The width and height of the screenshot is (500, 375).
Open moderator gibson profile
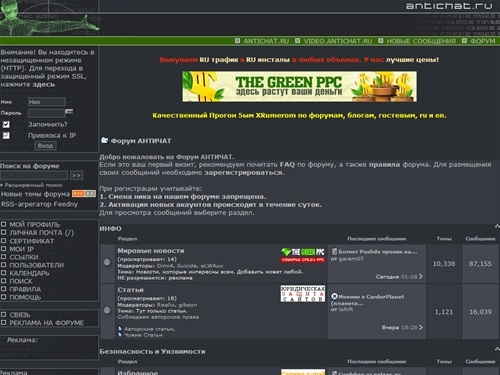pos(188,305)
